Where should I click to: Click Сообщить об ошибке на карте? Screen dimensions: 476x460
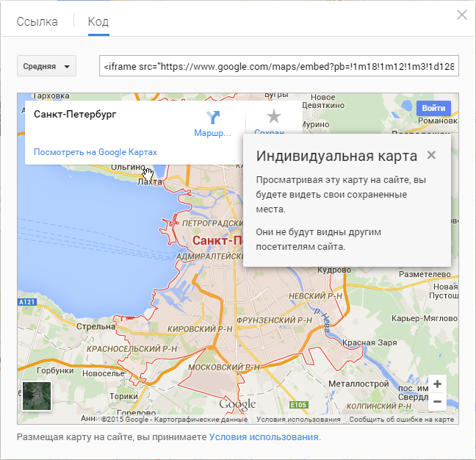401,420
